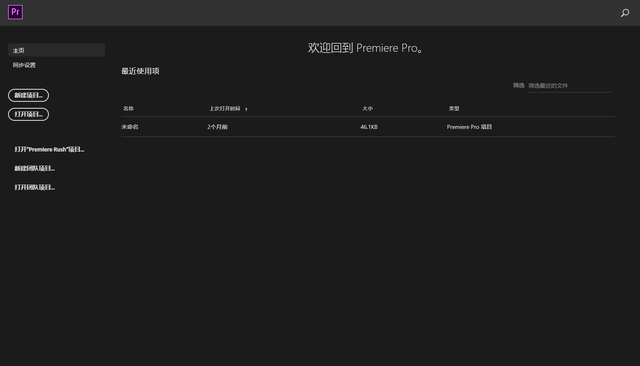The image size is (640, 366).
Task: Click the 2个月前 cell
Action: pos(217,127)
